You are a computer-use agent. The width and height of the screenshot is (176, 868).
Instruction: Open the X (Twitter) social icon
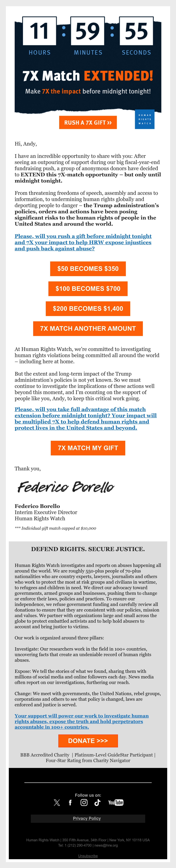point(57,802)
